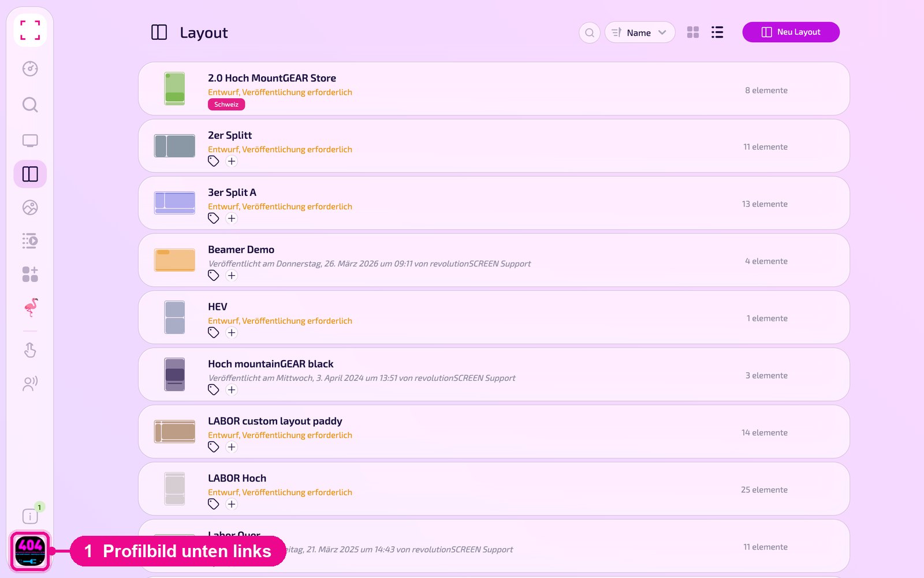Screen dimensions: 924x578
Task: Expand the Name sort dropdown
Action: click(640, 32)
